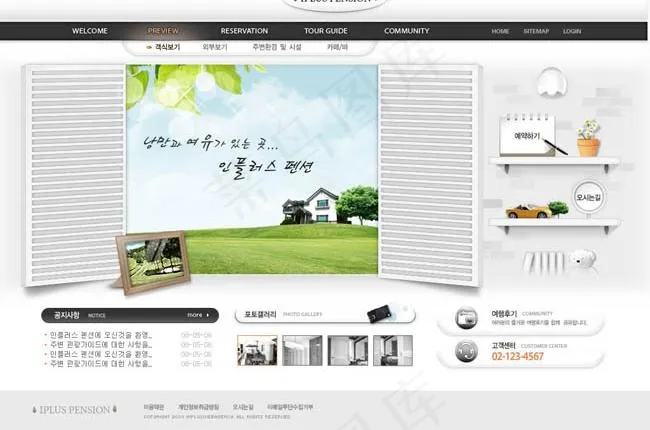
Task: Click the customer center telephone icon
Action: [x=466, y=351]
